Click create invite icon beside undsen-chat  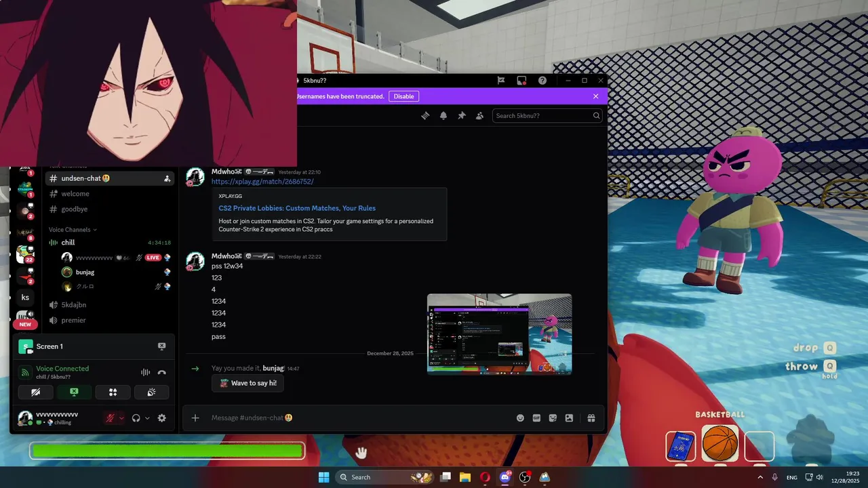[167, 179]
